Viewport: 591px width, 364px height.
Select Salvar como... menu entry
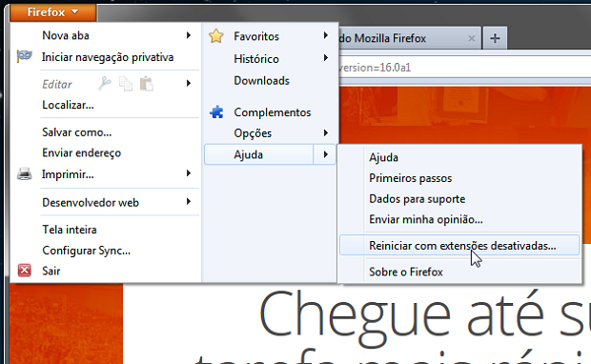77,132
